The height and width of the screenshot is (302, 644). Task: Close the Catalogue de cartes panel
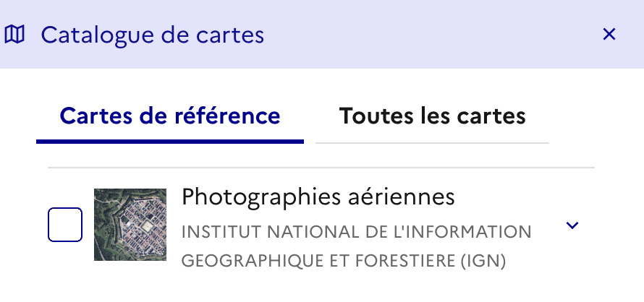pos(609,34)
